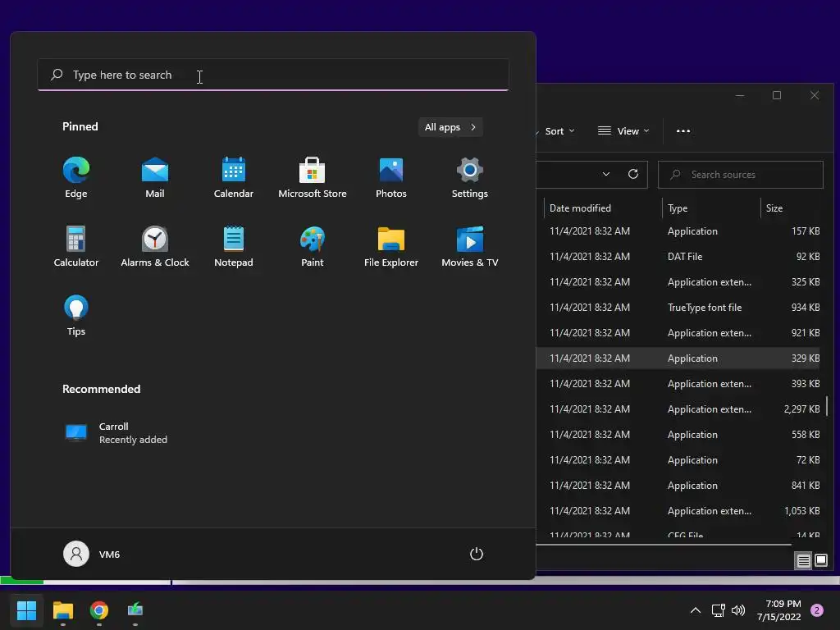Click the Windows Start button on taskbar

tap(27, 609)
